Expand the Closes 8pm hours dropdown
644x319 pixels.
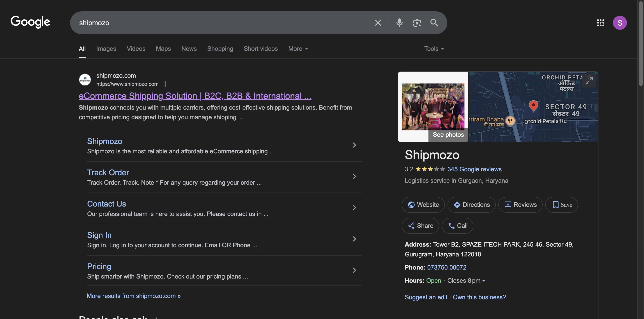pyautogui.click(x=466, y=280)
